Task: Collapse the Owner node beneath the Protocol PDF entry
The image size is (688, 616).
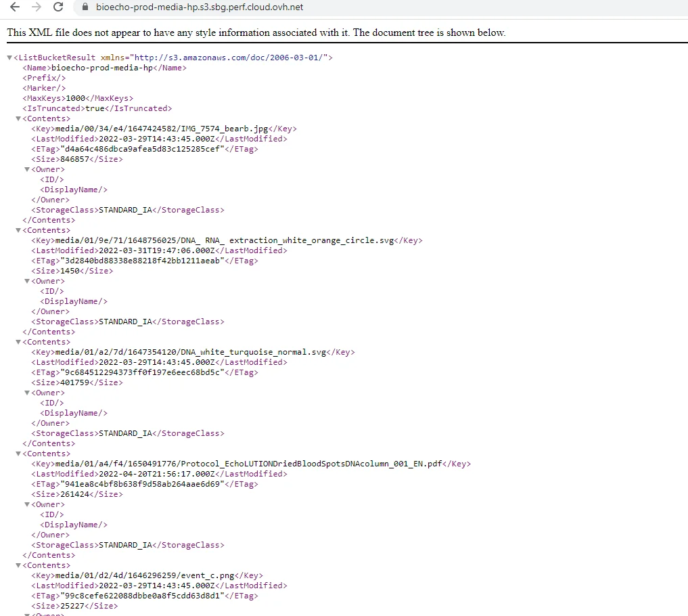Action: pos(26,504)
